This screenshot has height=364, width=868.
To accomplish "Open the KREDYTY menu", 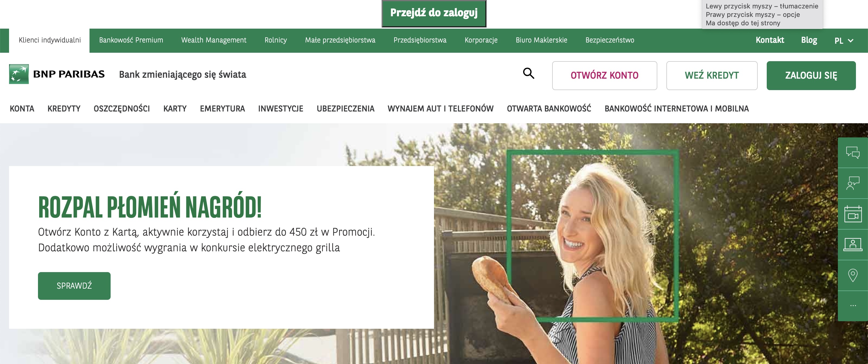I will pos(64,108).
